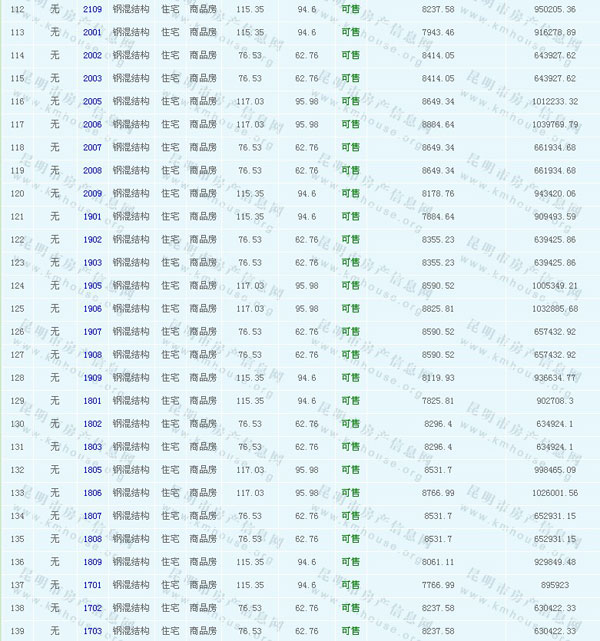600x641 pixels.
Task: Open room 1701 details
Action: click(x=92, y=585)
